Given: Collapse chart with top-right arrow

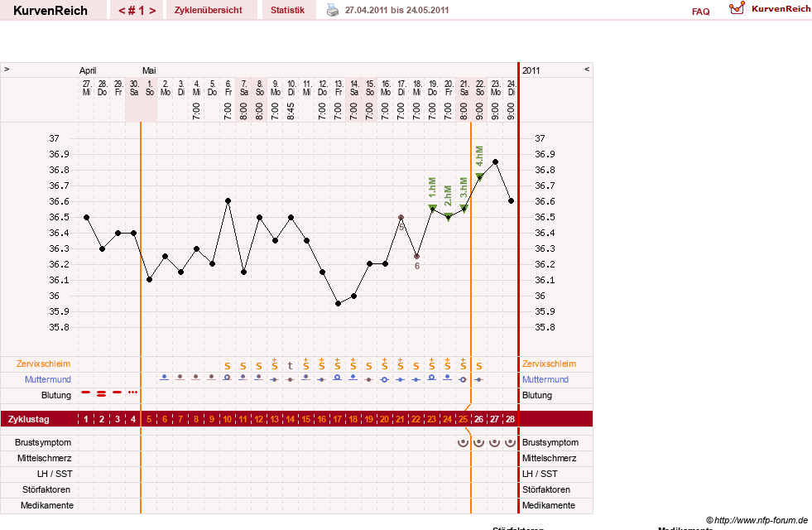Looking at the screenshot, I should 587,69.
